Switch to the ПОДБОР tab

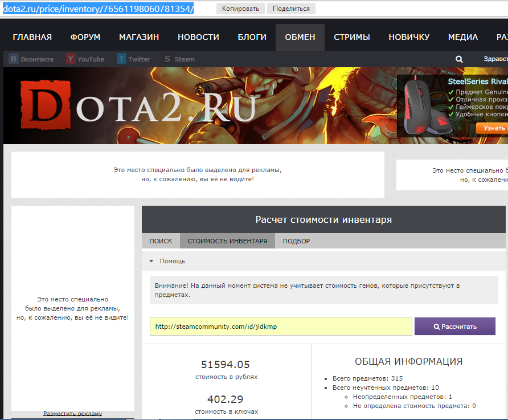click(x=297, y=241)
